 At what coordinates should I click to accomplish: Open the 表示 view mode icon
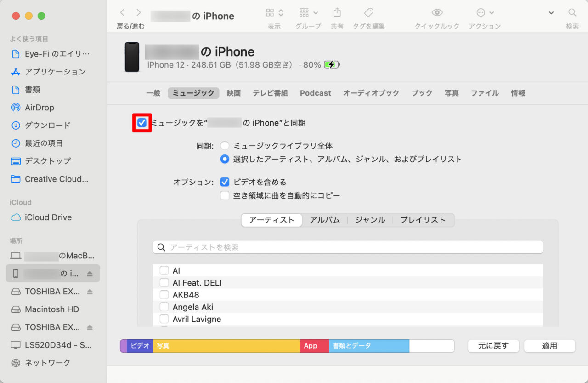tap(275, 13)
